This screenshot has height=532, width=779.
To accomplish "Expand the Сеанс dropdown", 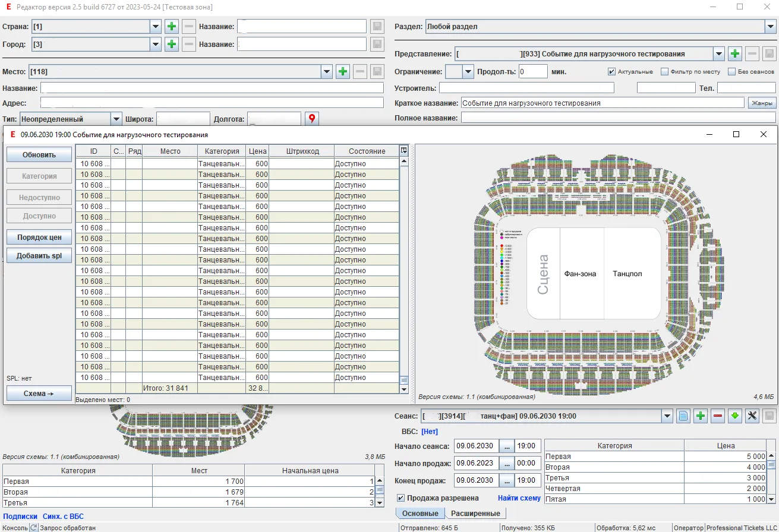I will point(667,416).
